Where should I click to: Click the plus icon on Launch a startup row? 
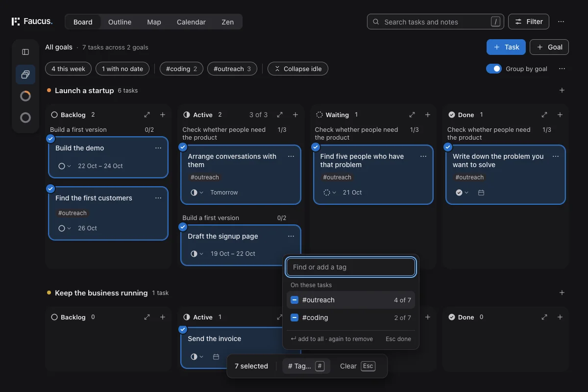[x=562, y=90]
